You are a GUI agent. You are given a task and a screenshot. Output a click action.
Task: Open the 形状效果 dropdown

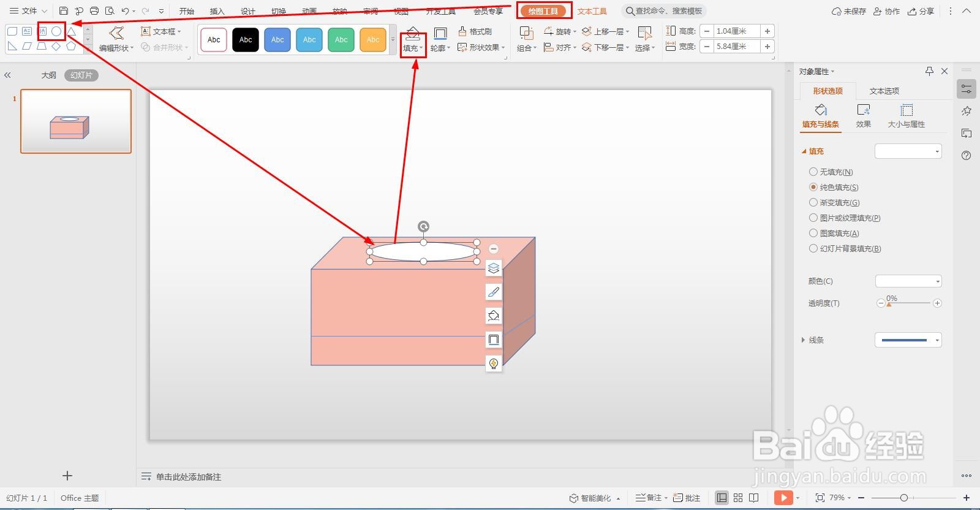pos(481,47)
